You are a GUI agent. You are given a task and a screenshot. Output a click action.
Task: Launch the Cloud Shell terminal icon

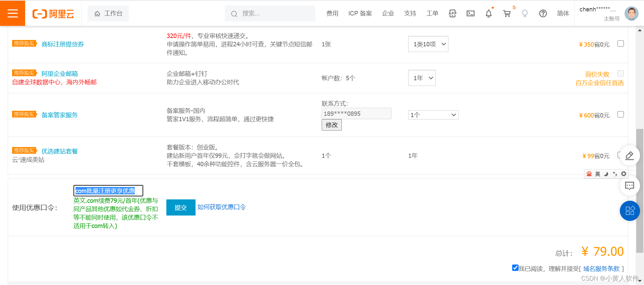[x=471, y=13]
